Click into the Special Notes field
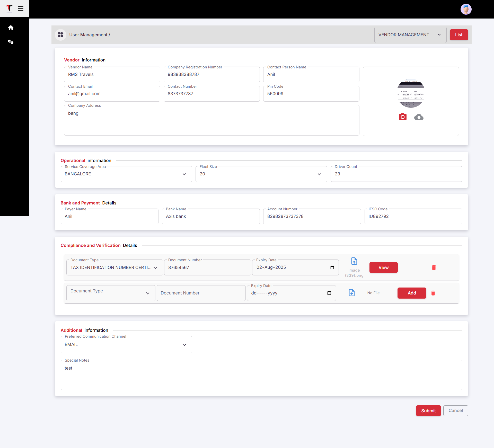 (261, 375)
